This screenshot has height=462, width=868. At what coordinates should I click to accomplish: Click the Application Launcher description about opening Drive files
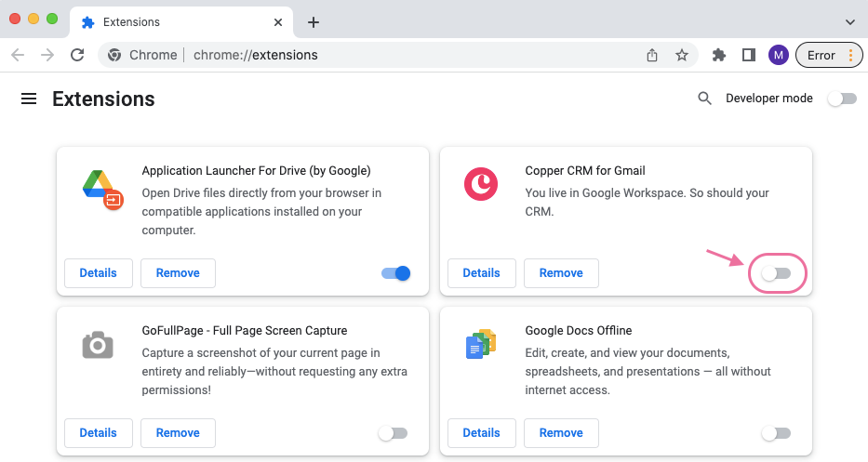tap(261, 211)
